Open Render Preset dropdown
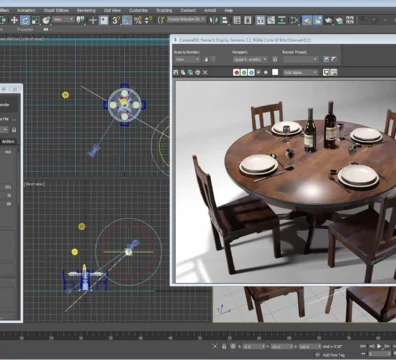The width and height of the screenshot is (396, 360). (301, 59)
